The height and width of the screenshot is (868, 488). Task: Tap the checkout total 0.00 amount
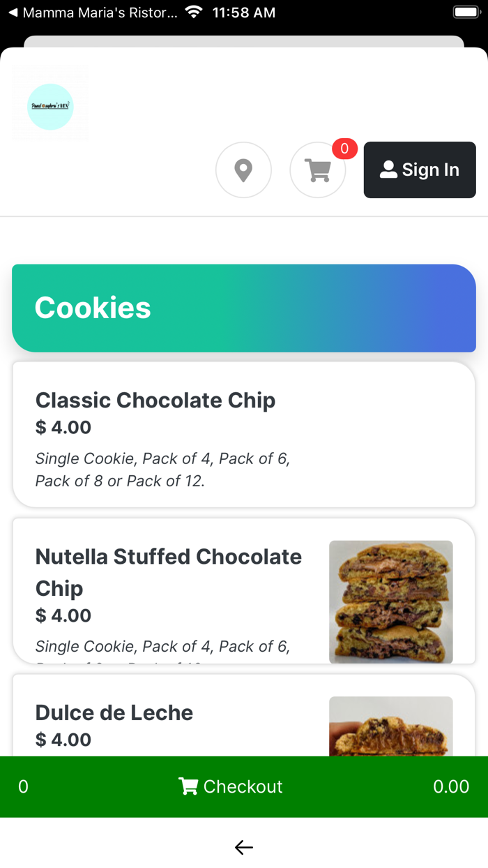450,786
